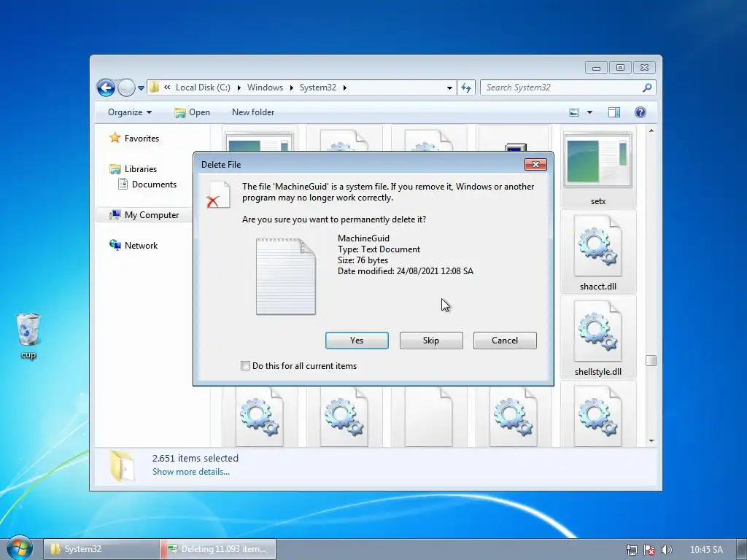Switch to 'Deleting 11.093 item...' taskbar button

tap(218, 549)
